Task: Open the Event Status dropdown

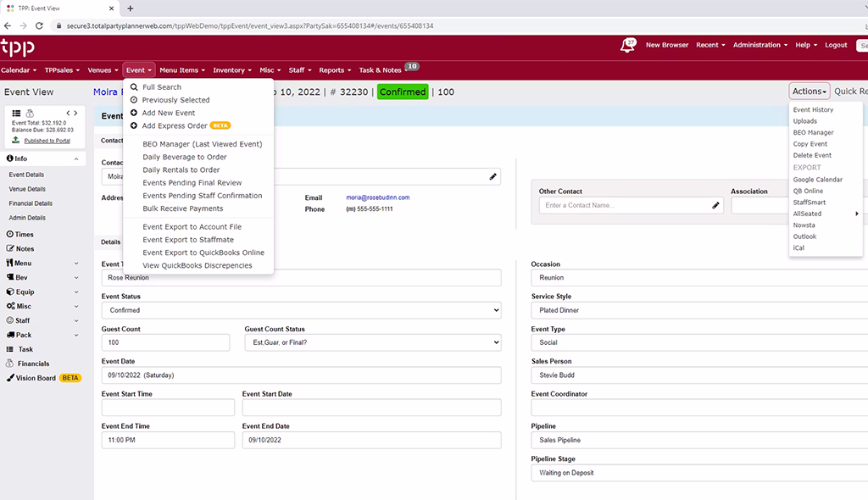Action: [300, 310]
